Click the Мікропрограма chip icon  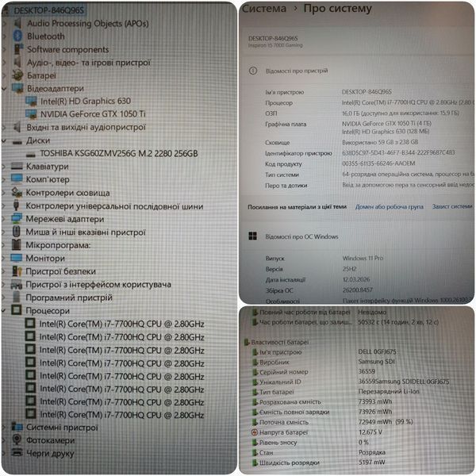[17, 244]
